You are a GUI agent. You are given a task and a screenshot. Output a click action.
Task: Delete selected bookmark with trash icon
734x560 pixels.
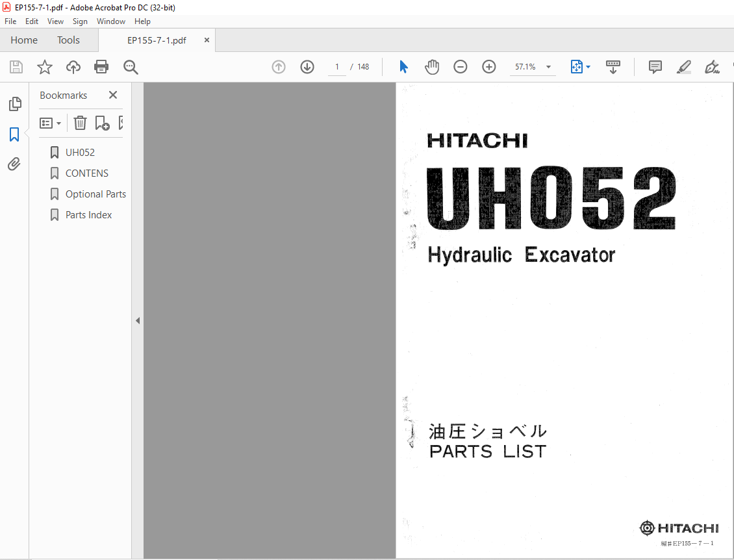[x=80, y=123]
